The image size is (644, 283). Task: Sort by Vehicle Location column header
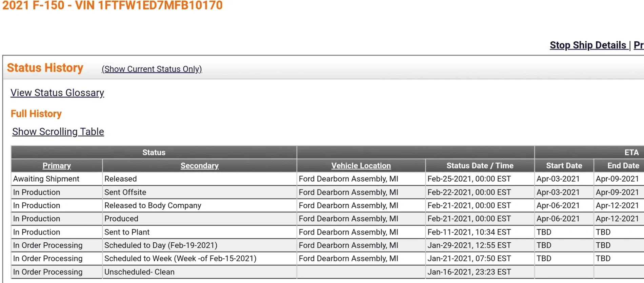coord(361,166)
